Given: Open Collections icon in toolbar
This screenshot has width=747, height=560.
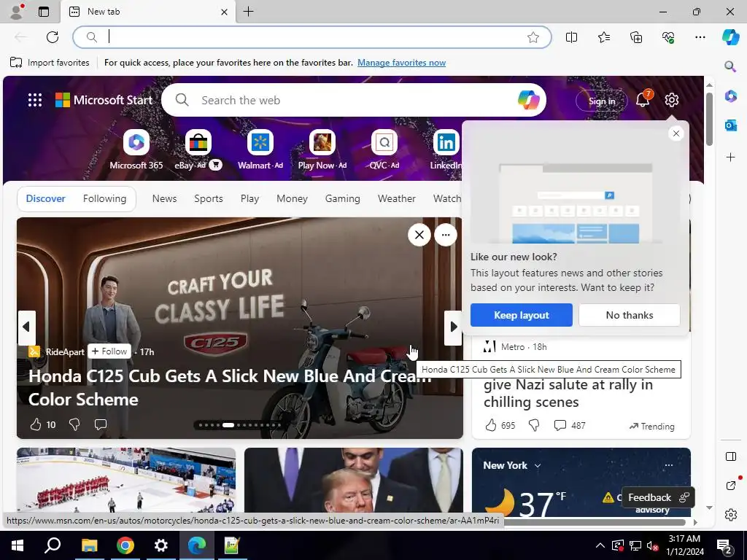Looking at the screenshot, I should (x=636, y=37).
